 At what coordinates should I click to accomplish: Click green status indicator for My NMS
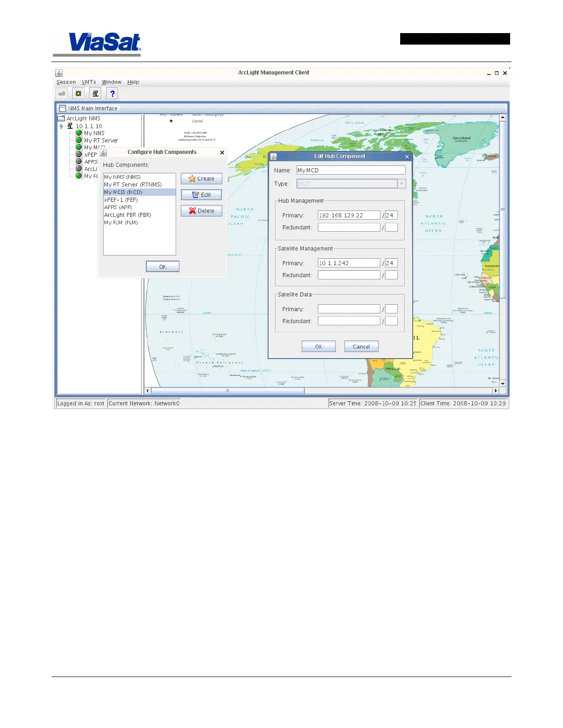point(79,133)
